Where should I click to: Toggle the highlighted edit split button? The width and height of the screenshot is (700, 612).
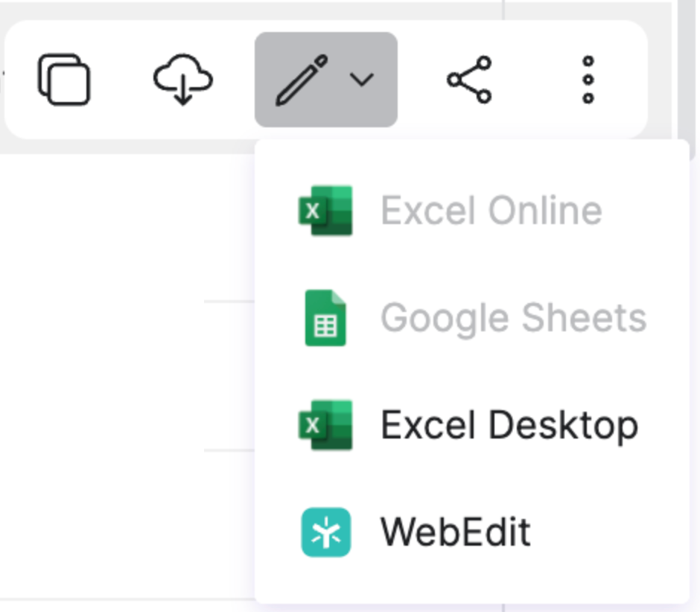pyautogui.click(x=326, y=79)
